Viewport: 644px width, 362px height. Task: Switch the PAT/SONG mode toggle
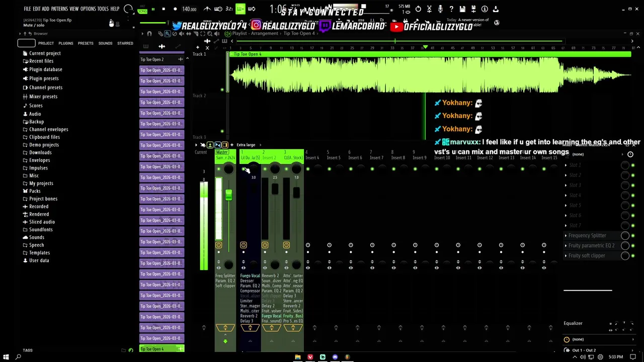coord(143,9)
